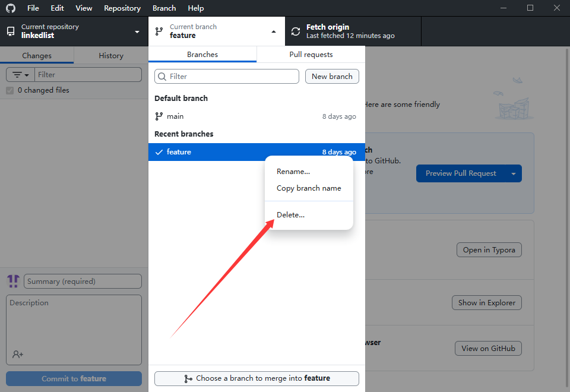Click the magnifier icon in branch filter
Screen dimensions: 570x392
point(161,77)
